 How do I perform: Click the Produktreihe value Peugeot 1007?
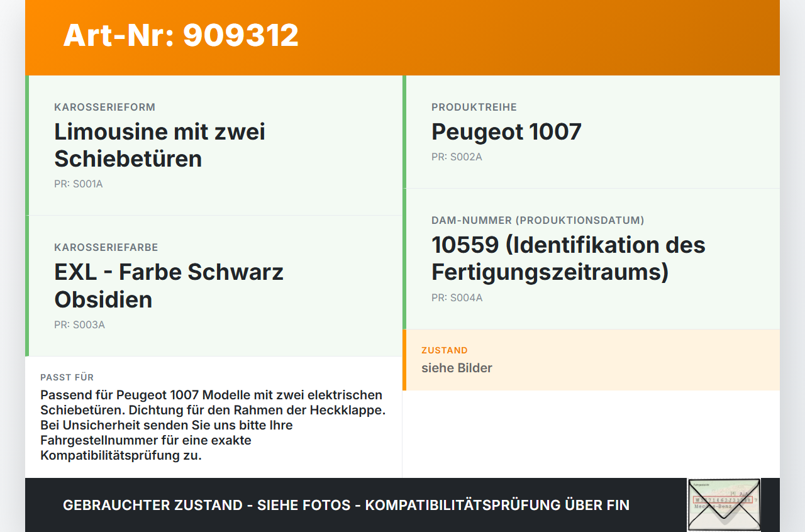click(x=506, y=132)
